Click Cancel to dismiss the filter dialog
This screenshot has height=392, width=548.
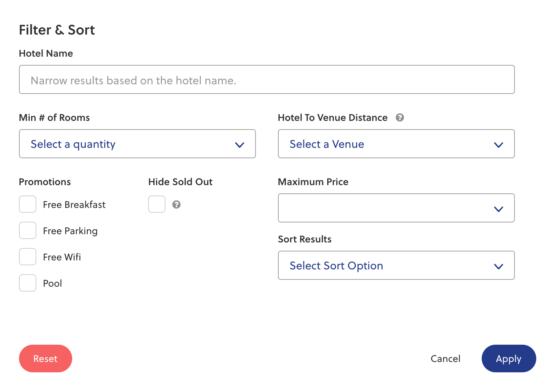(445, 358)
